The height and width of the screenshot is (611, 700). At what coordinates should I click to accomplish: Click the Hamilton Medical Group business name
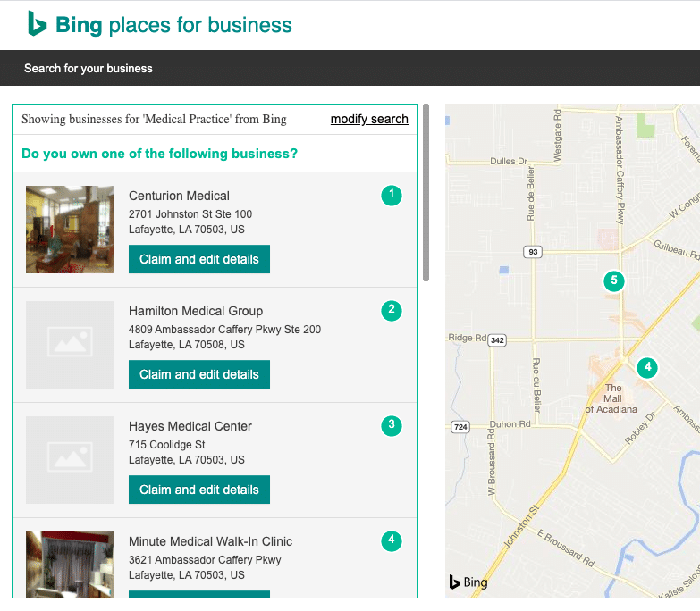(x=196, y=311)
